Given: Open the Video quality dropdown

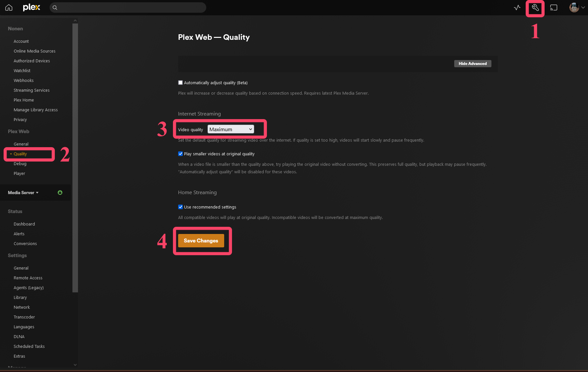Looking at the screenshot, I should click(231, 129).
